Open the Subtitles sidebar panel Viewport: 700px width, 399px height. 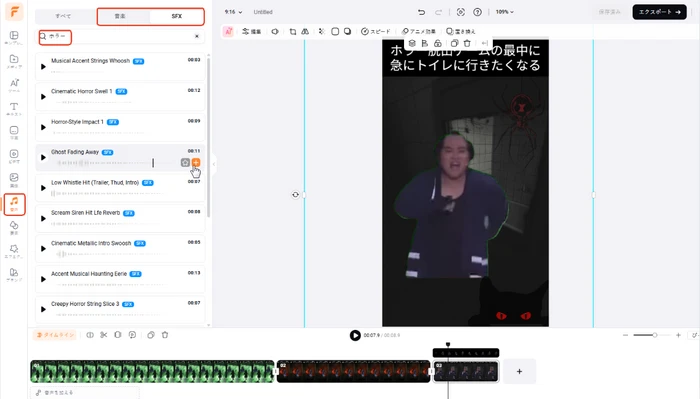[14, 133]
